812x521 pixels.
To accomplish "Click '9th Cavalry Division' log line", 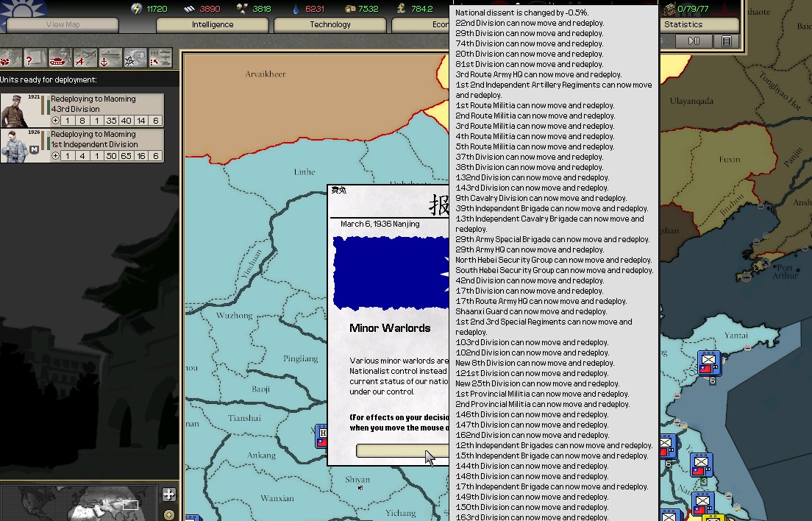I will tap(541, 198).
